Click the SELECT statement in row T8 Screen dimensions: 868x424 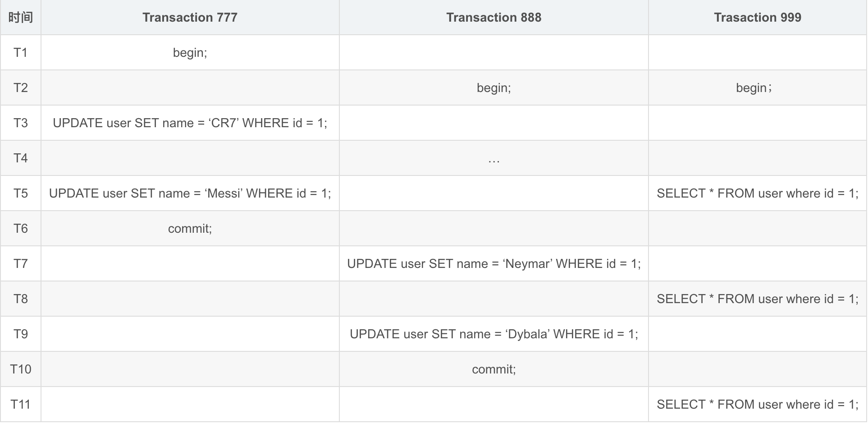pos(758,299)
